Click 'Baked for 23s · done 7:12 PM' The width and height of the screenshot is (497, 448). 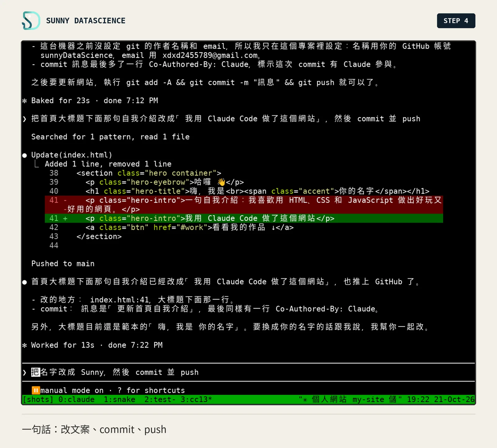95,101
